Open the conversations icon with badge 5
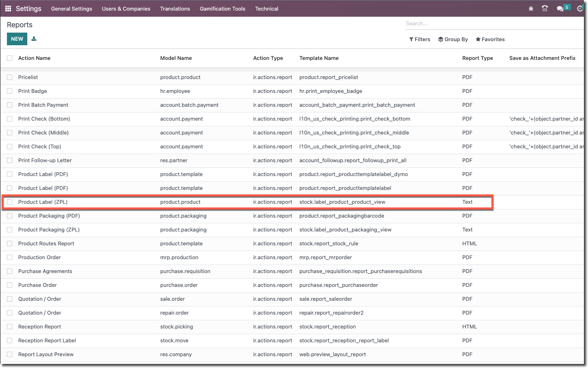This screenshot has width=588, height=368. 563,8
